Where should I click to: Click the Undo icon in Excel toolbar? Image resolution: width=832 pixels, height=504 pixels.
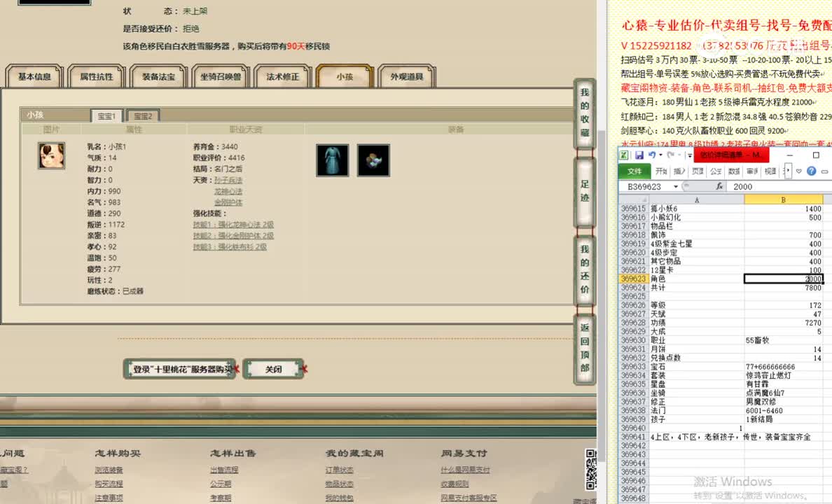coord(651,155)
